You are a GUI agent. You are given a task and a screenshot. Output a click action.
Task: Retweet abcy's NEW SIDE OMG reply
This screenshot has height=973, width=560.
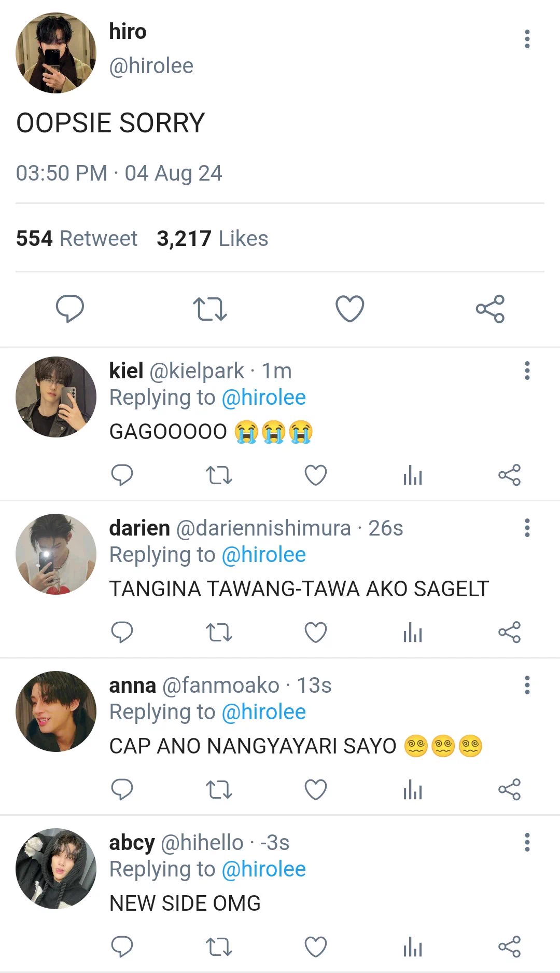click(x=219, y=947)
